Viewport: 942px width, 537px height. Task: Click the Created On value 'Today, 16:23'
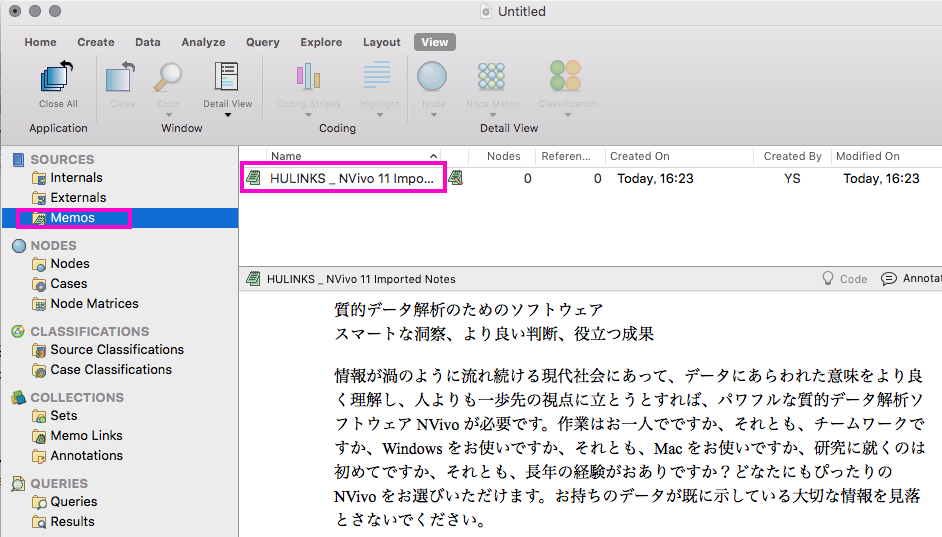pyautogui.click(x=655, y=178)
